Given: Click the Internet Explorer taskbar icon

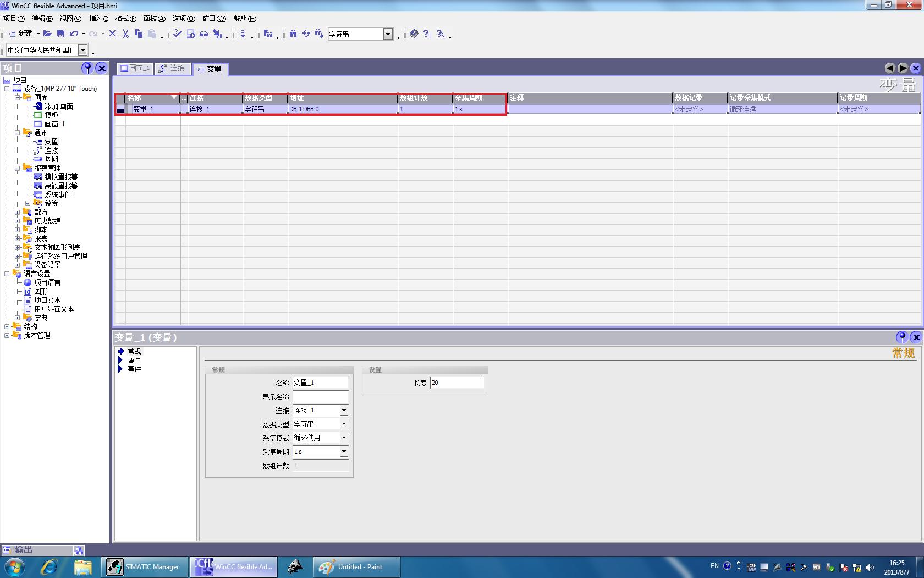Looking at the screenshot, I should 49,566.
